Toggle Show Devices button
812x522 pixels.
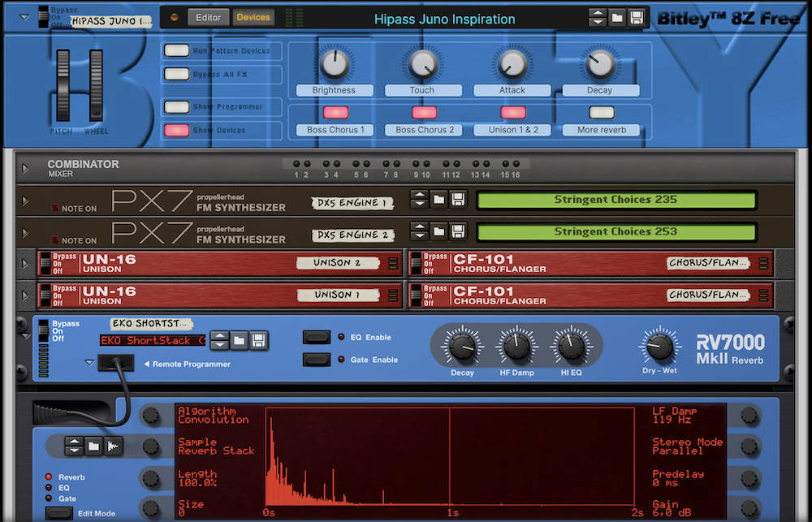pos(176,130)
